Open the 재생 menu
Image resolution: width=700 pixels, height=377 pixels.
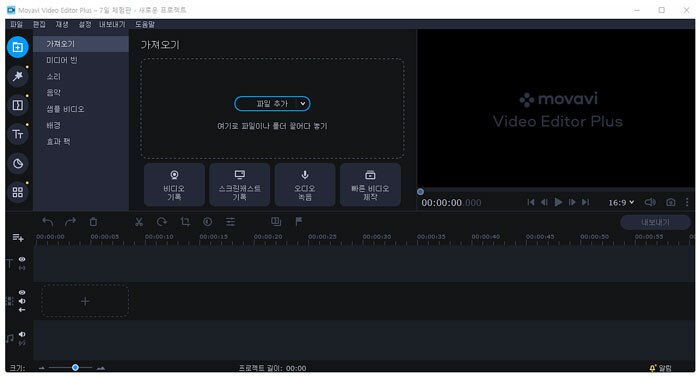click(x=62, y=24)
